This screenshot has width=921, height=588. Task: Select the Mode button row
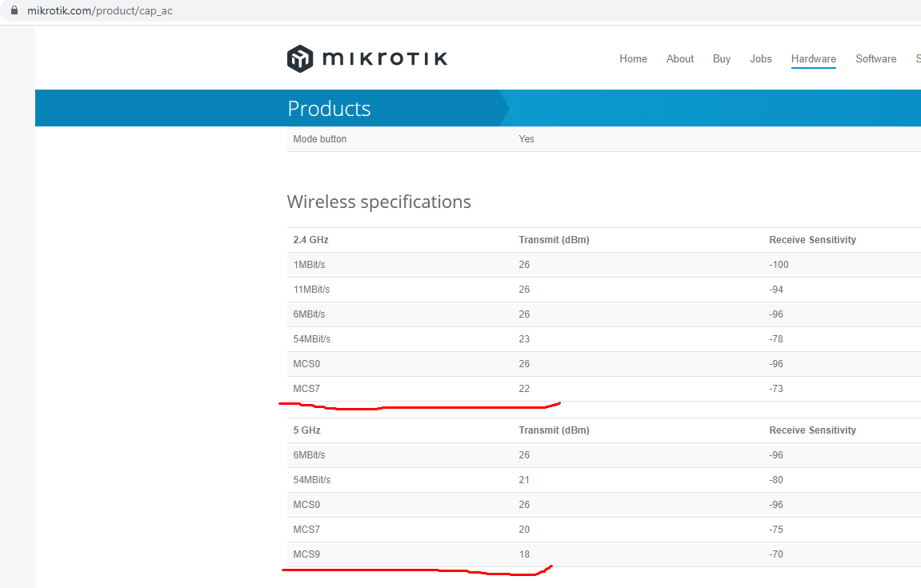[x=319, y=138]
